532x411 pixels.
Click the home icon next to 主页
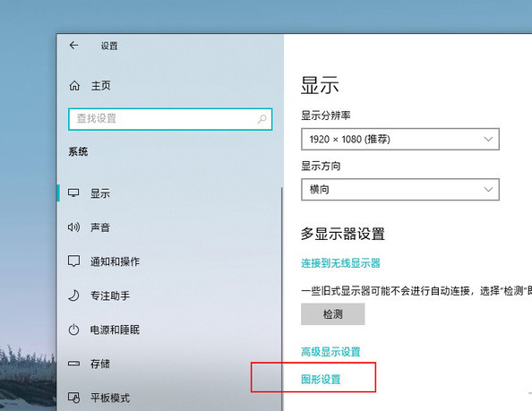coord(74,85)
